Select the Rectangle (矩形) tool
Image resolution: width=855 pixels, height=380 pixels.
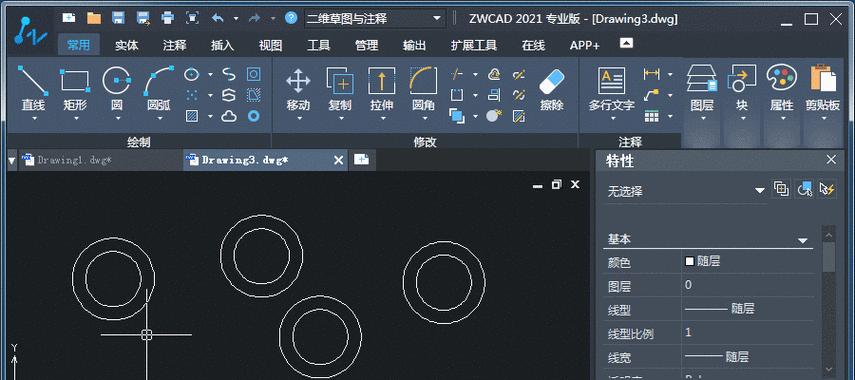click(75, 87)
